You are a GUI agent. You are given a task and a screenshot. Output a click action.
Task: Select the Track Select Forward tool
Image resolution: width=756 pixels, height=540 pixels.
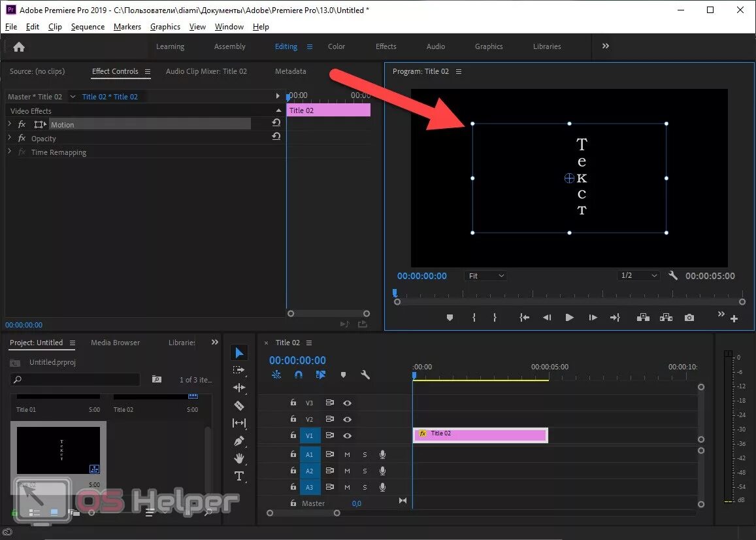pos(239,370)
